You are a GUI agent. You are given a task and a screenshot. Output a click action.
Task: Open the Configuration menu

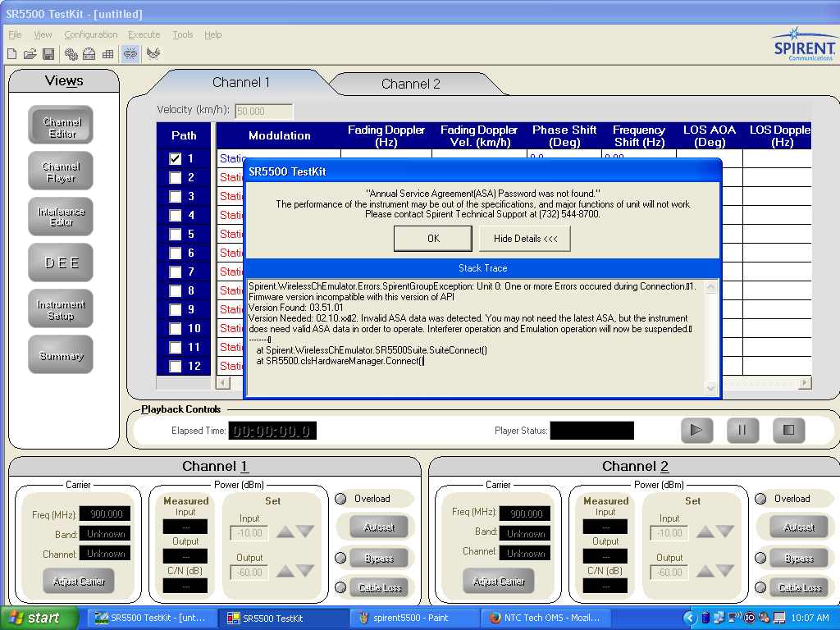point(90,34)
